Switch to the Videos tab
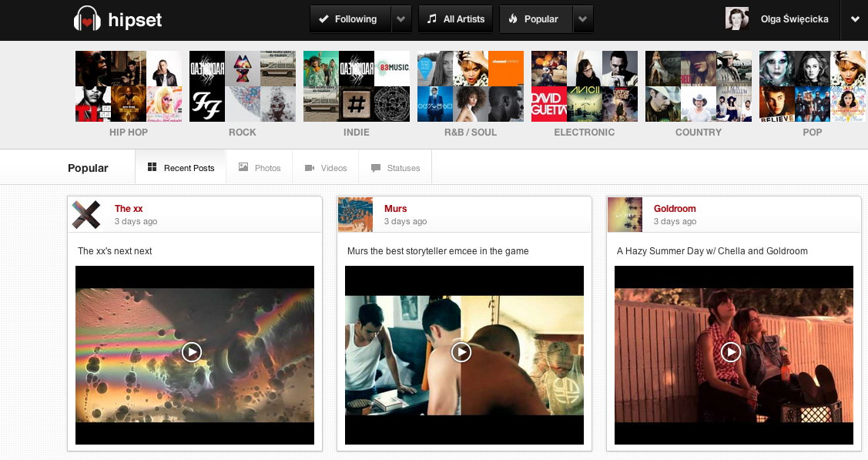 (x=326, y=168)
